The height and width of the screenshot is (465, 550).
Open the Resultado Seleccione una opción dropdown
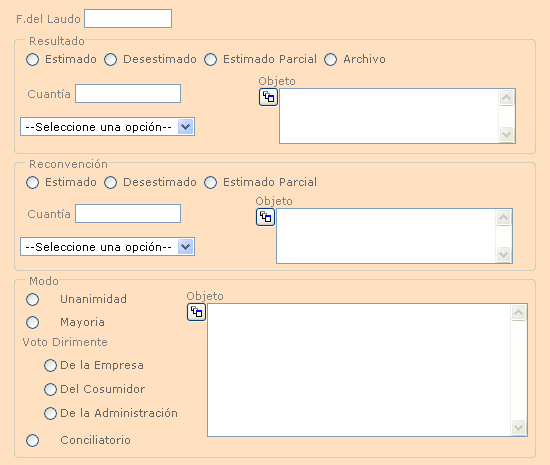point(107,127)
